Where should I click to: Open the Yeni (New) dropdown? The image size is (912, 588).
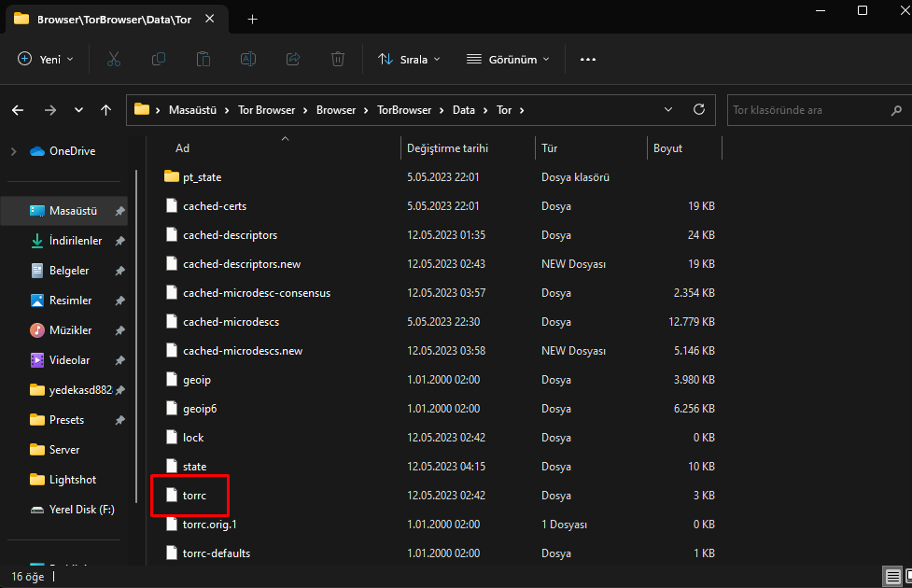(x=46, y=60)
